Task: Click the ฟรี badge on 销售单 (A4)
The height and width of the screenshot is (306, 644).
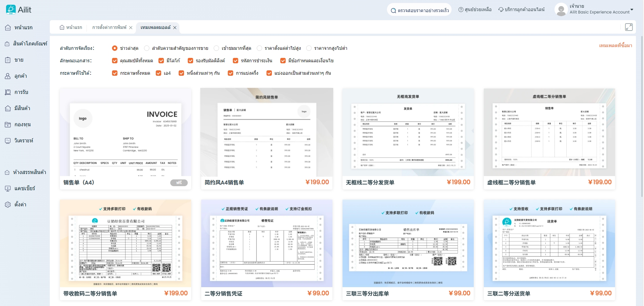Action: tap(179, 182)
